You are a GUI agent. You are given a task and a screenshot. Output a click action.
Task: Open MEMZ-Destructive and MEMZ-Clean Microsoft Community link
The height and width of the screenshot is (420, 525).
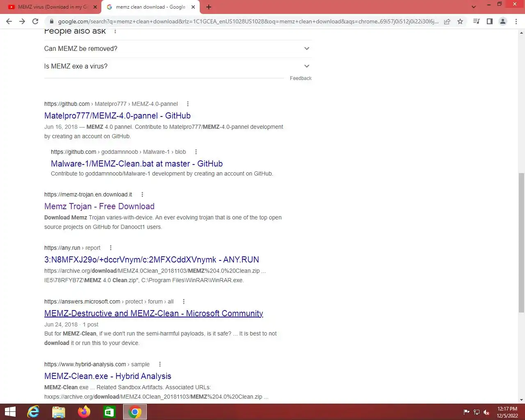click(154, 313)
